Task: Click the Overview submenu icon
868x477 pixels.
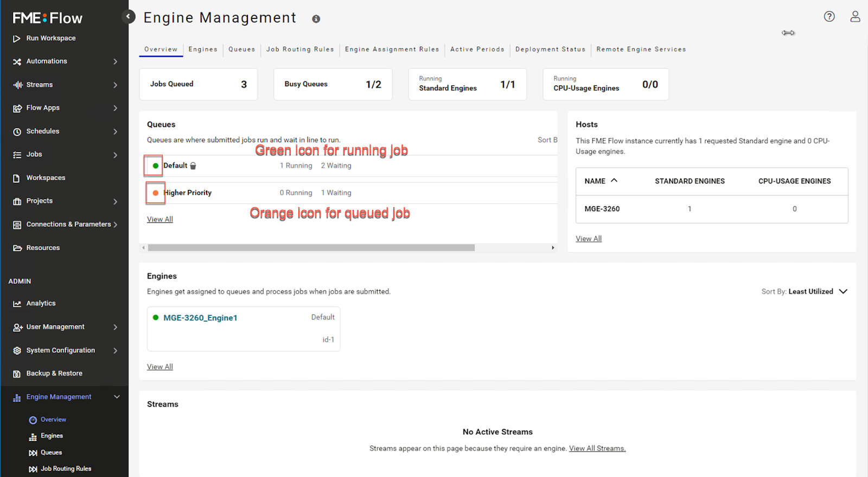Action: point(33,420)
